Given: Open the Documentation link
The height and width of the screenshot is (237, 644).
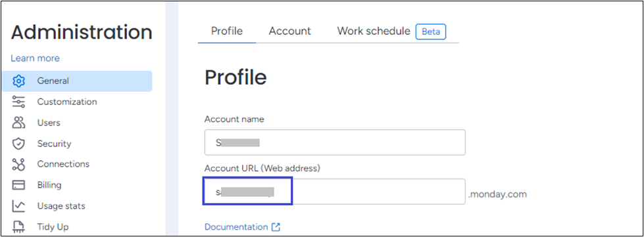Looking at the screenshot, I should tap(236, 226).
